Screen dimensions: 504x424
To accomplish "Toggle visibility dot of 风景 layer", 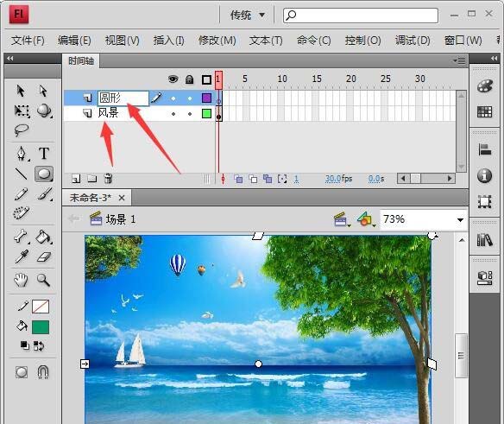I will click(173, 114).
